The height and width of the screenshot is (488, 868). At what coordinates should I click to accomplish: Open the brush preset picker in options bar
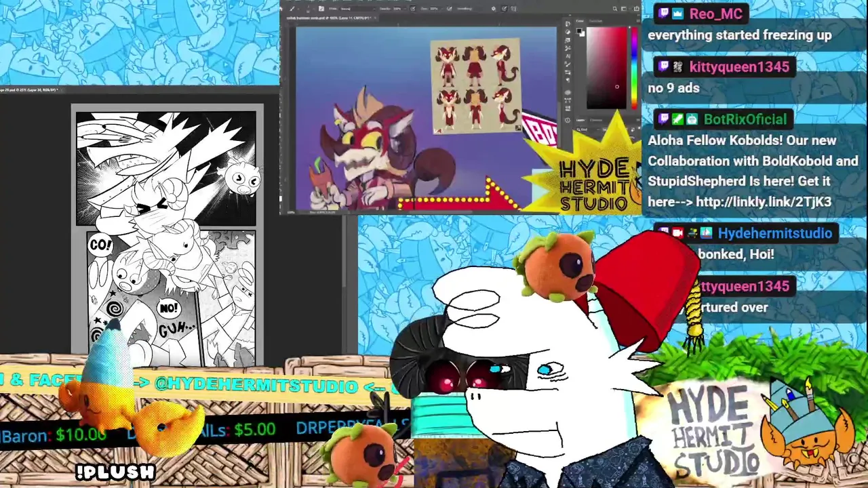tap(309, 9)
